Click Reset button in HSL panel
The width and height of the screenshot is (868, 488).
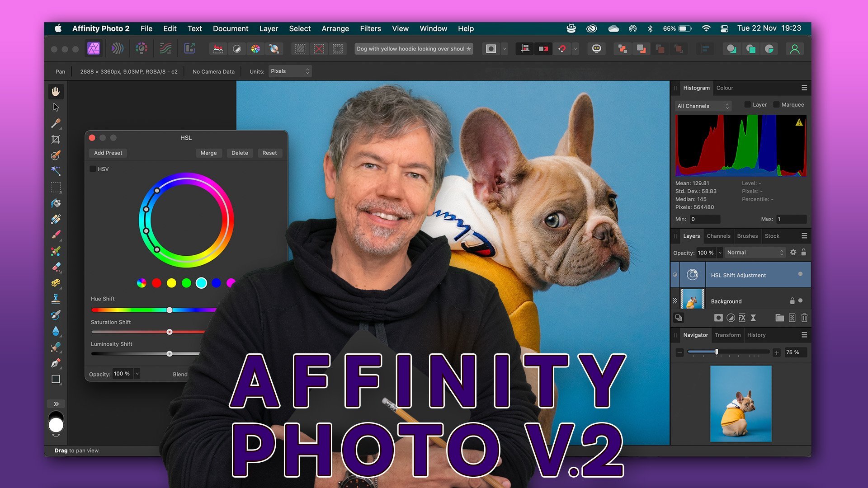269,153
